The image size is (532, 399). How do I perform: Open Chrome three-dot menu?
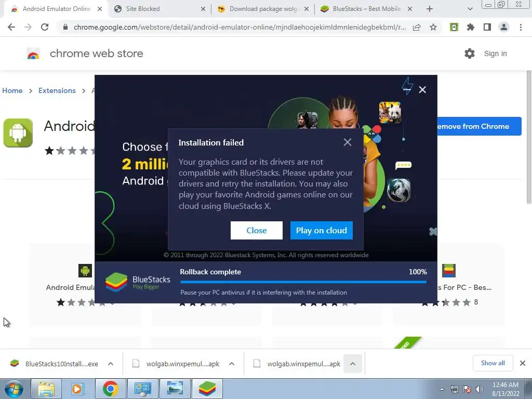[x=521, y=27]
